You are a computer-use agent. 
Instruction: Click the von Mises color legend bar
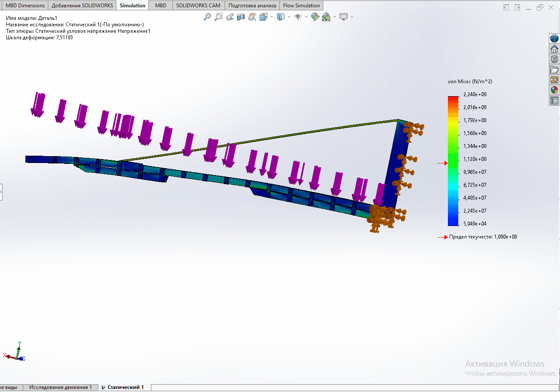pos(453,161)
